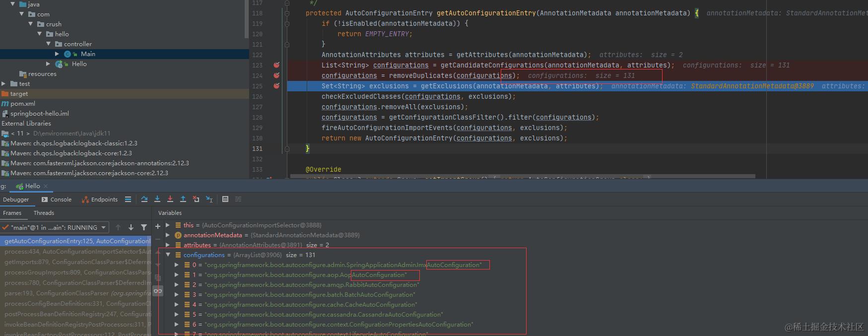Click the Step Into debugger icon
The image size is (868, 336).
click(157, 199)
